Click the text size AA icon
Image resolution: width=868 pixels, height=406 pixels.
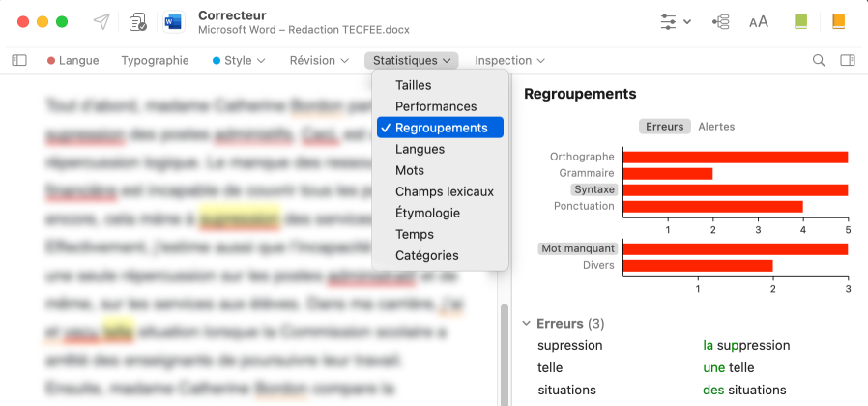[759, 21]
